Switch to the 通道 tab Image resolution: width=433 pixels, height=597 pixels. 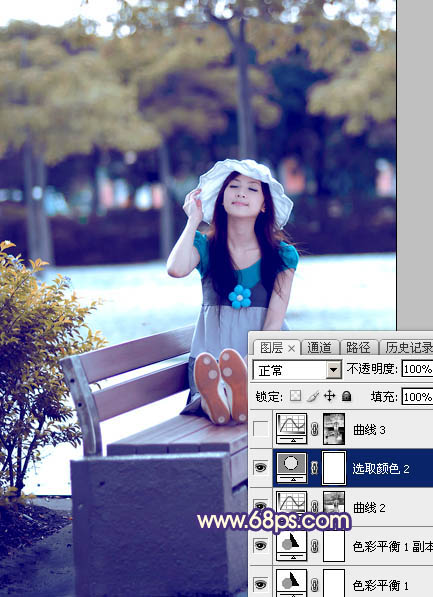[x=319, y=348]
